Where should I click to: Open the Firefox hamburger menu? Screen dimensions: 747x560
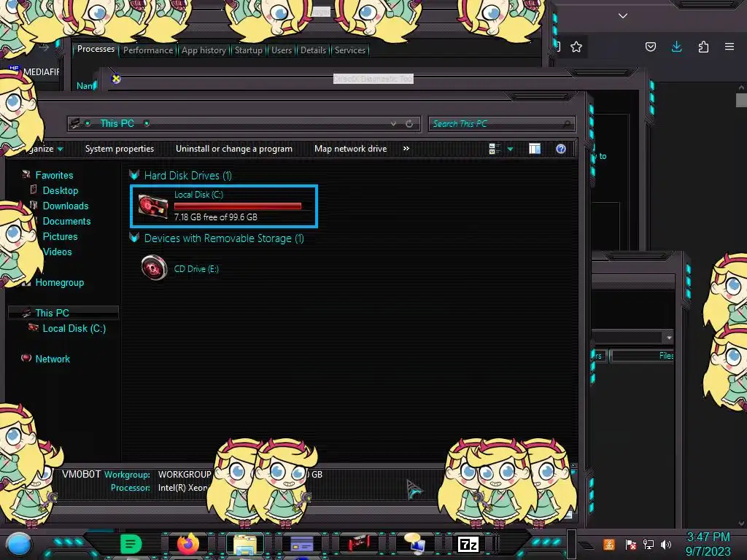729,47
